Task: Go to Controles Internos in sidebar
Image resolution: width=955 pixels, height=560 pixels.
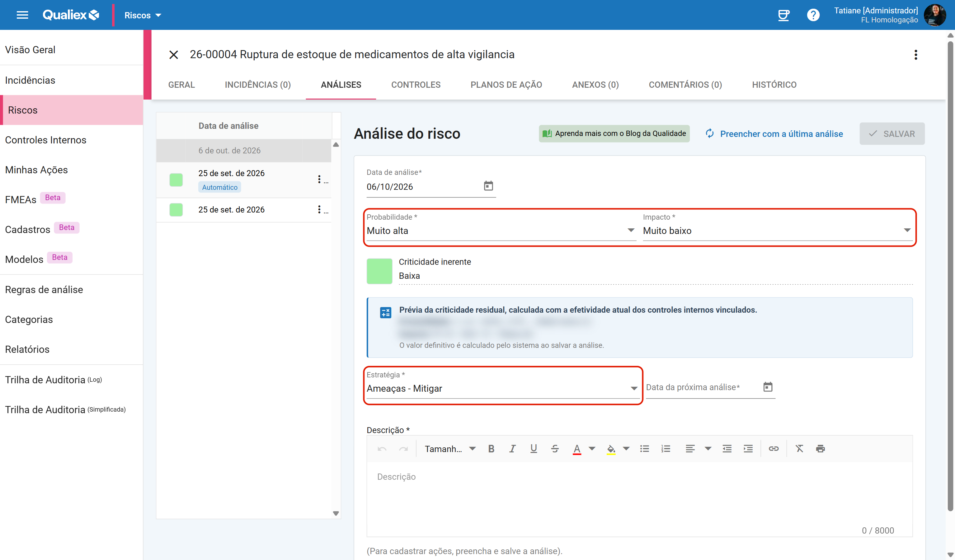Action: (x=72, y=140)
